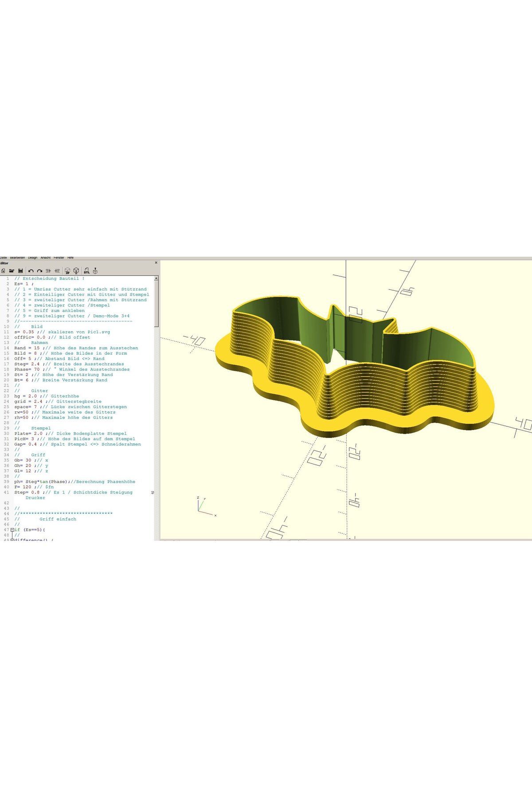Viewport: 532px width, 798px height.
Task: Undo the last edit
Action: tap(31, 270)
